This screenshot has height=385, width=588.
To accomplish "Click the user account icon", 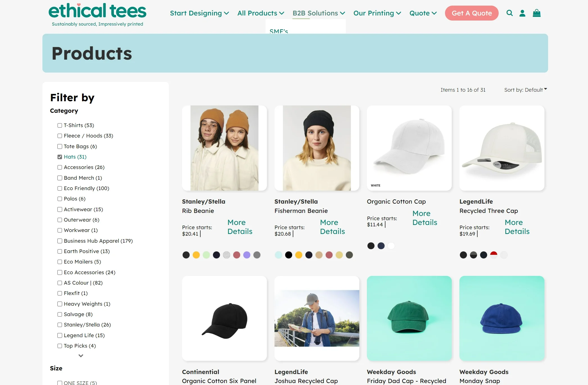I will [522, 13].
